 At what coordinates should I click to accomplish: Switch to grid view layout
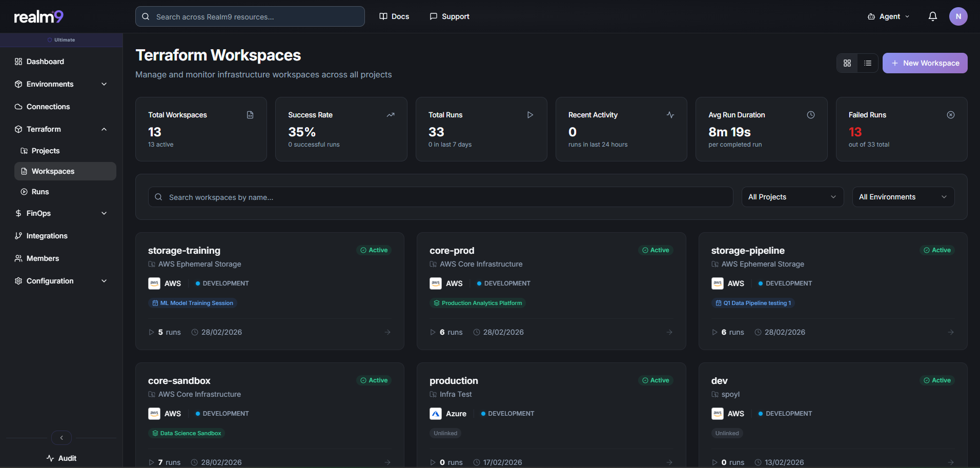click(847, 63)
